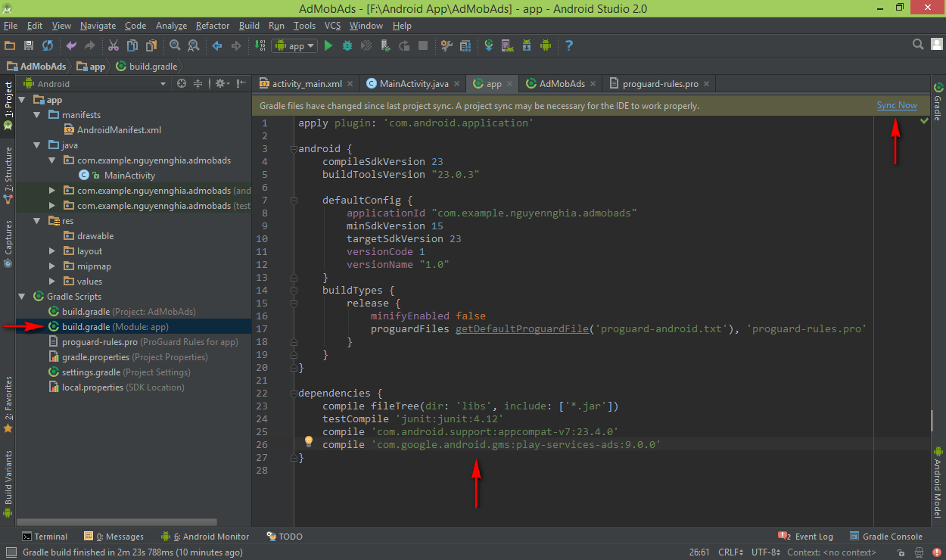Toggle the Project side panel tab
Image resolution: width=946 pixels, height=560 pixels.
(x=8, y=105)
